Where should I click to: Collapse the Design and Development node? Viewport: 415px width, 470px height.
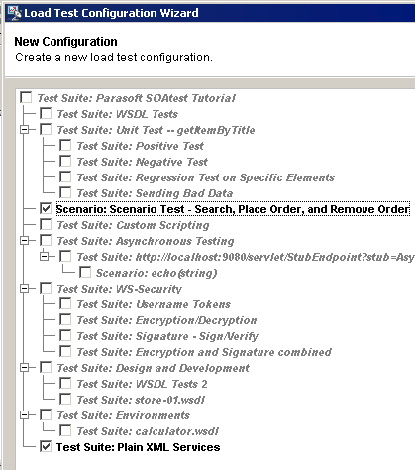pos(24,368)
